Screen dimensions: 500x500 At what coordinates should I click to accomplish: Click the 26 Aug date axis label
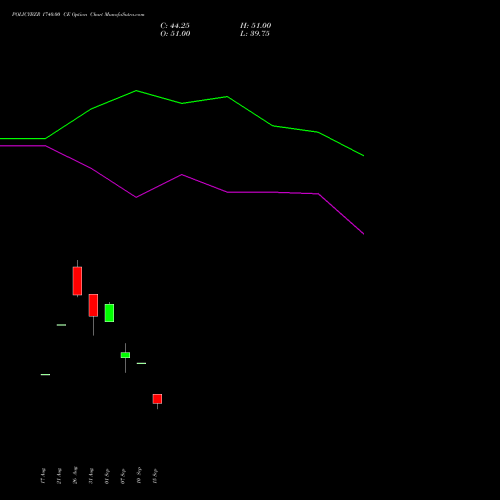(x=75, y=475)
